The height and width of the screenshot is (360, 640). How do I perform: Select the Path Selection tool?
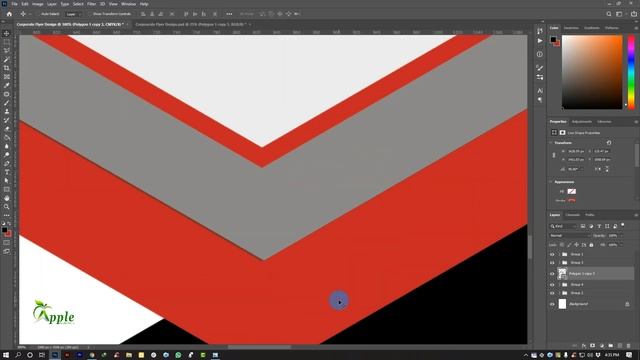[7, 181]
